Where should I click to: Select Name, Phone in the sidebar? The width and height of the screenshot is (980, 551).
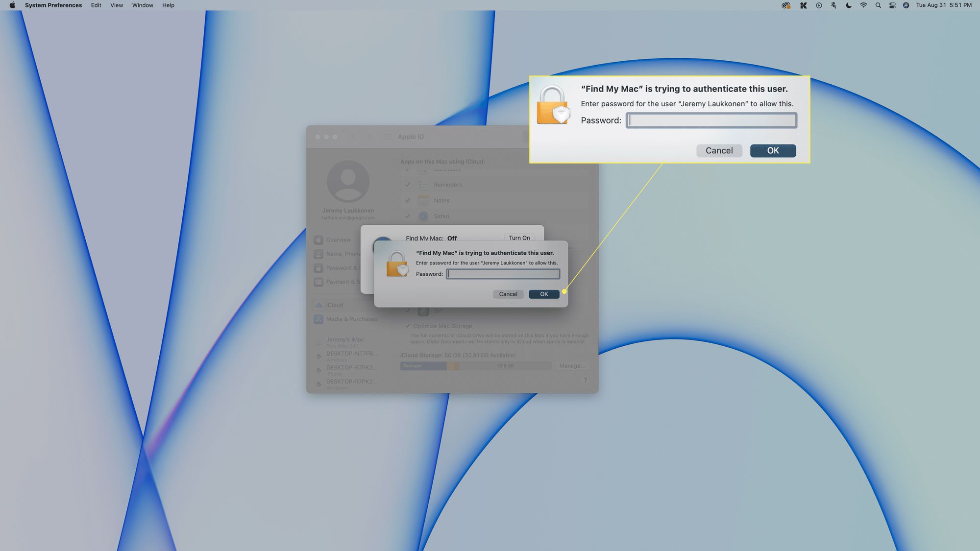337,254
